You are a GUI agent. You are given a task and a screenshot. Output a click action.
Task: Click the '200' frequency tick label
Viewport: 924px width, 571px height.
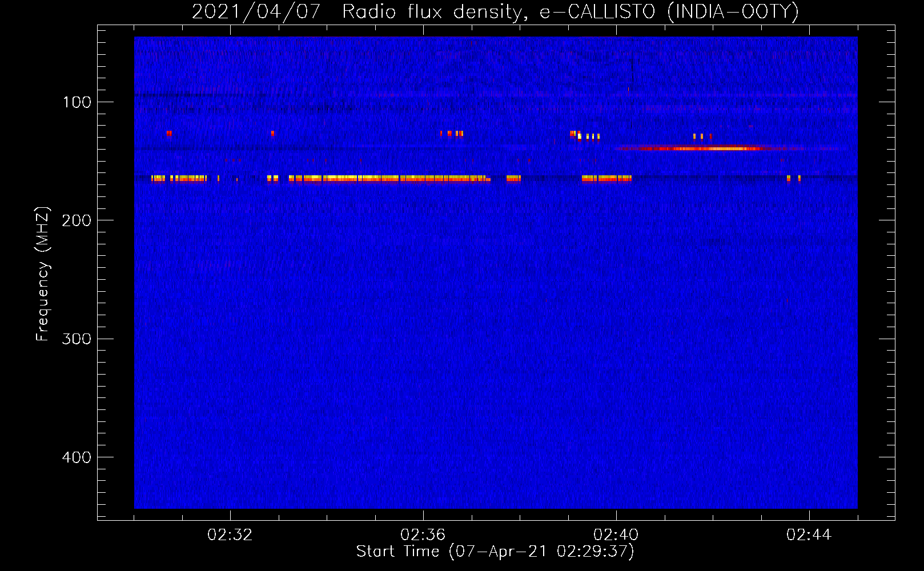[77, 220]
